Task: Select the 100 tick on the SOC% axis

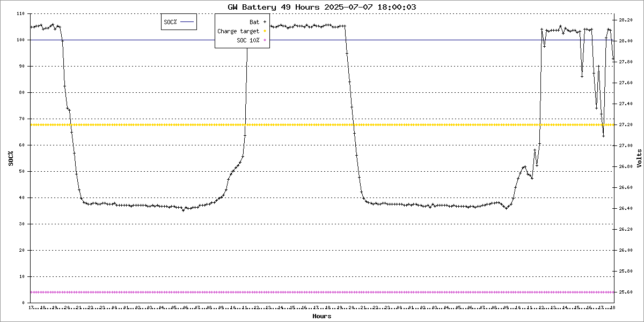Action: 21,40
